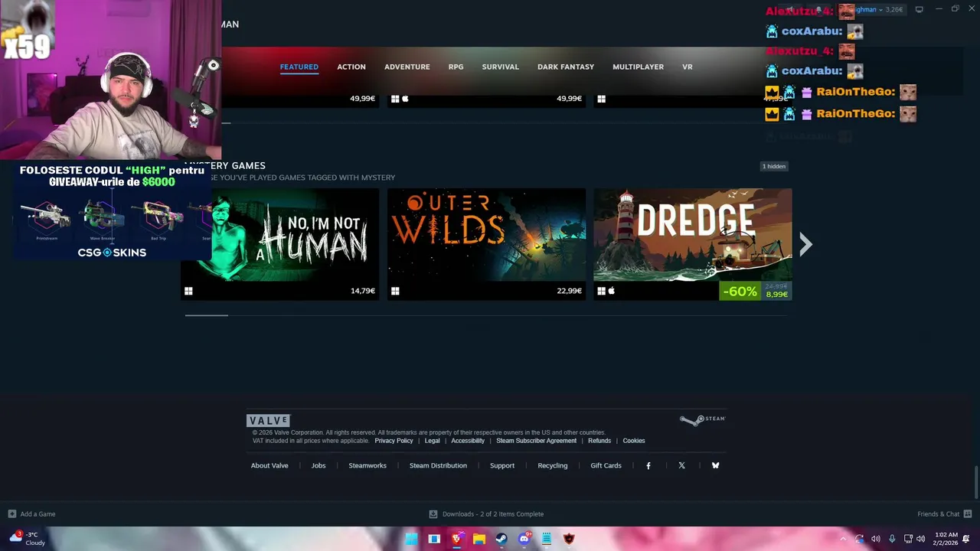980x551 pixels.
Task: Show hidden system tray icons
Action: pyautogui.click(x=843, y=539)
